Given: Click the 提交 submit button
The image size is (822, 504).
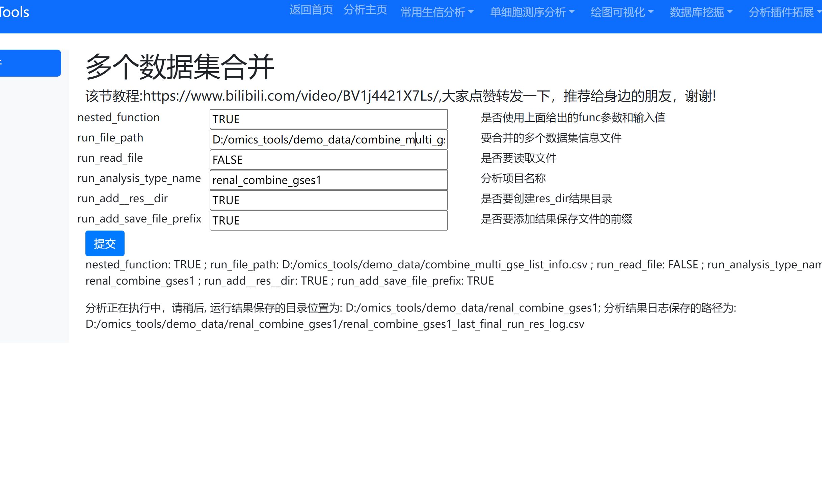Looking at the screenshot, I should coord(105,243).
